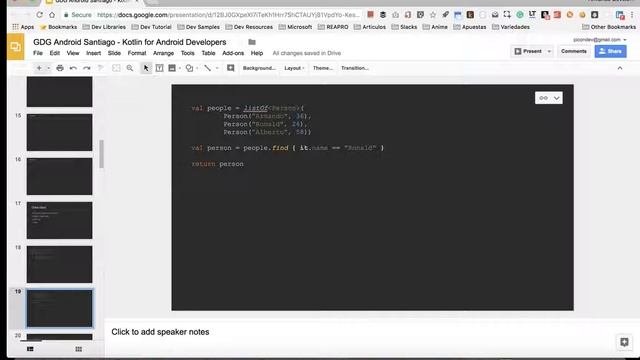Click the Transition... button
The height and width of the screenshot is (360, 640).
click(355, 68)
